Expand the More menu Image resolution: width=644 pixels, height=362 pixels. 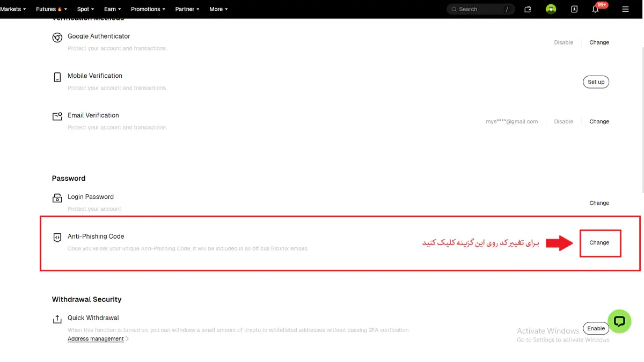coord(218,9)
